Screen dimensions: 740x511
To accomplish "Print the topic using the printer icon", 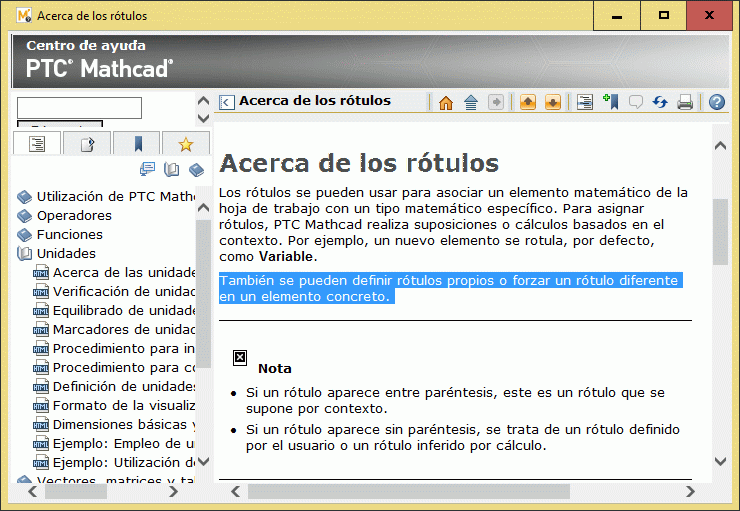I will pos(685,102).
